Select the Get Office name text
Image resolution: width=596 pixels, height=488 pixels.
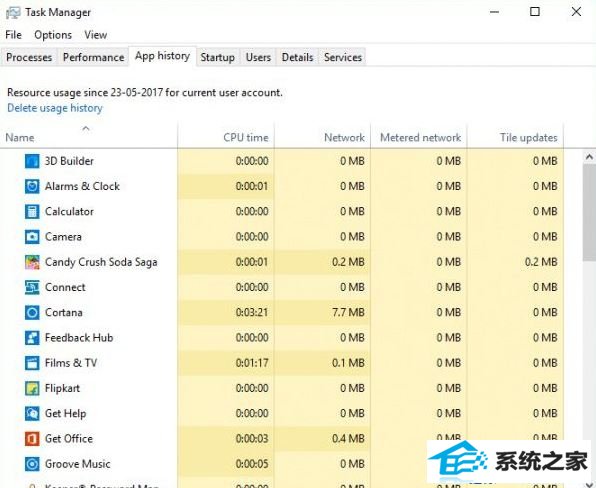(68, 439)
